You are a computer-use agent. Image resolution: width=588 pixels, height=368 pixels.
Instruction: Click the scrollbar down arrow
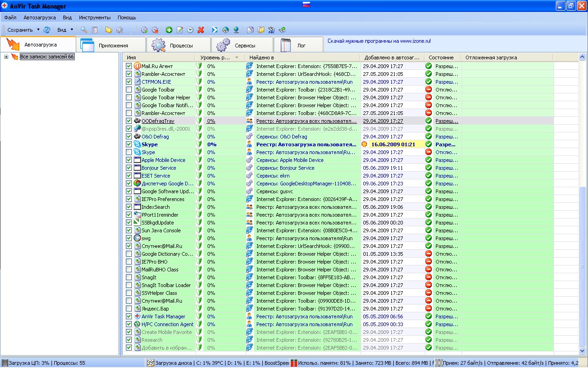tap(583, 351)
